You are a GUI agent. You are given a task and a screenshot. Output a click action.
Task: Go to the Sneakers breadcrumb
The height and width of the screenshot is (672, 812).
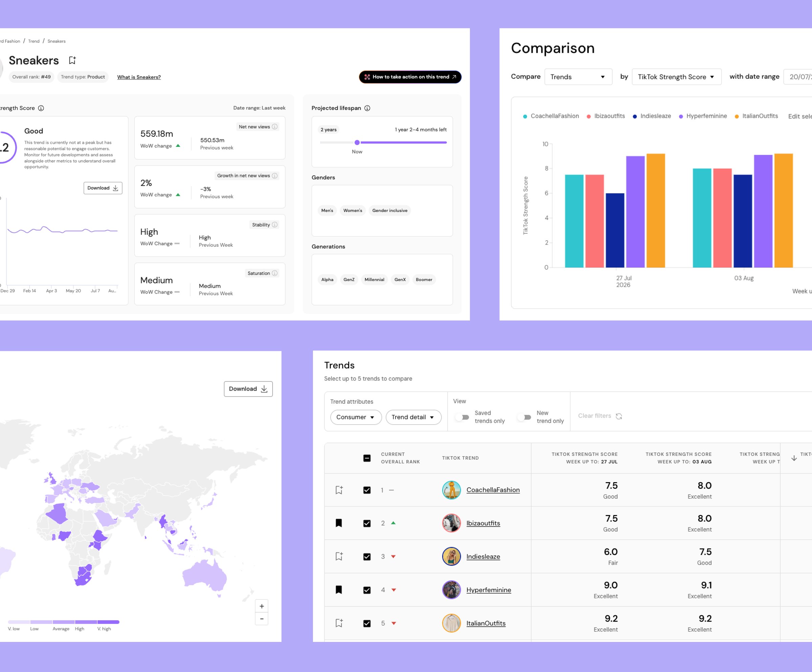point(57,41)
